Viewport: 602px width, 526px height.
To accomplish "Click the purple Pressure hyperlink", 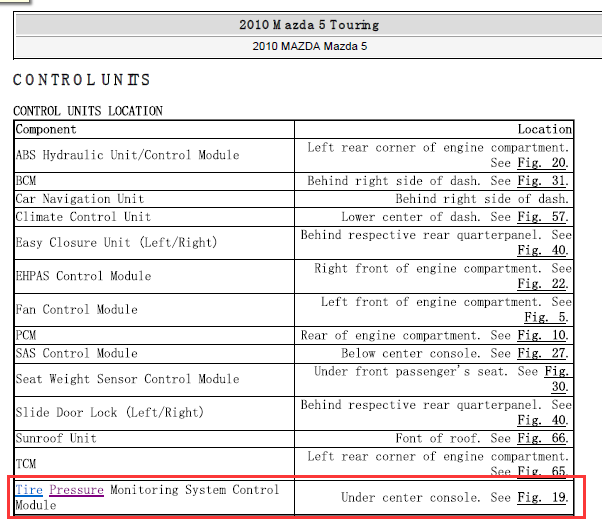I will click(76, 490).
